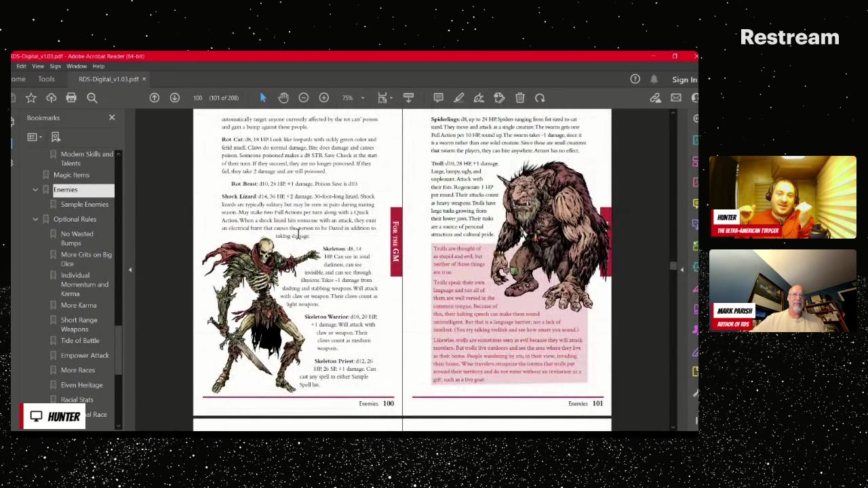
Task: Click the upload to cloud icon
Action: pos(51,98)
